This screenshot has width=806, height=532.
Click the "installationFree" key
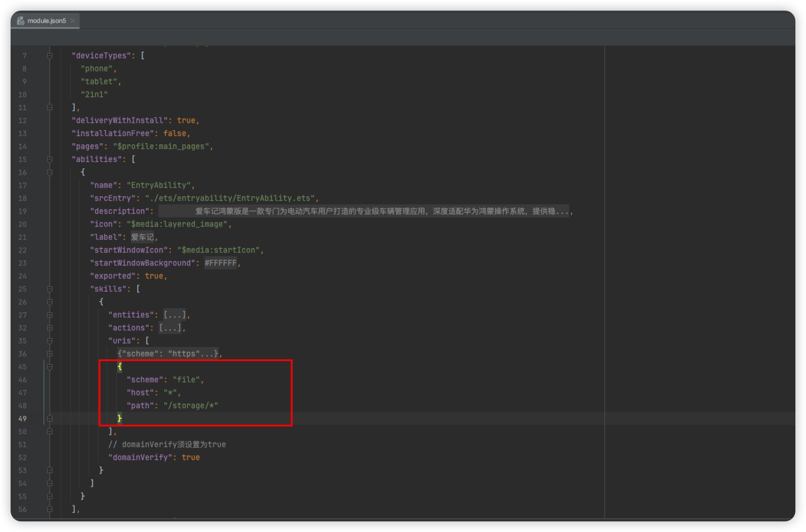[113, 133]
